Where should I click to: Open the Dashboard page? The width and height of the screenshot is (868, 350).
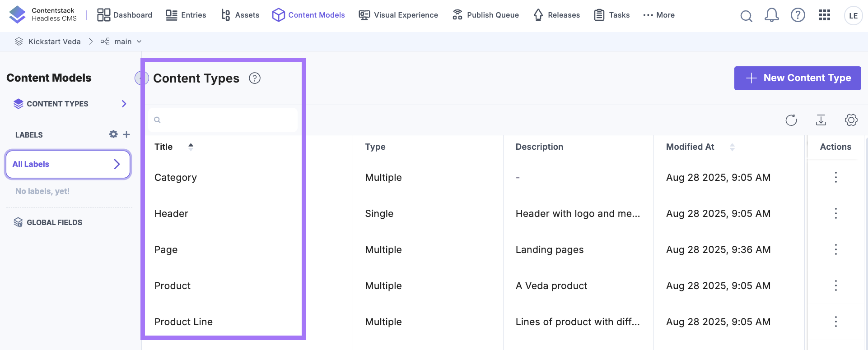pos(125,15)
